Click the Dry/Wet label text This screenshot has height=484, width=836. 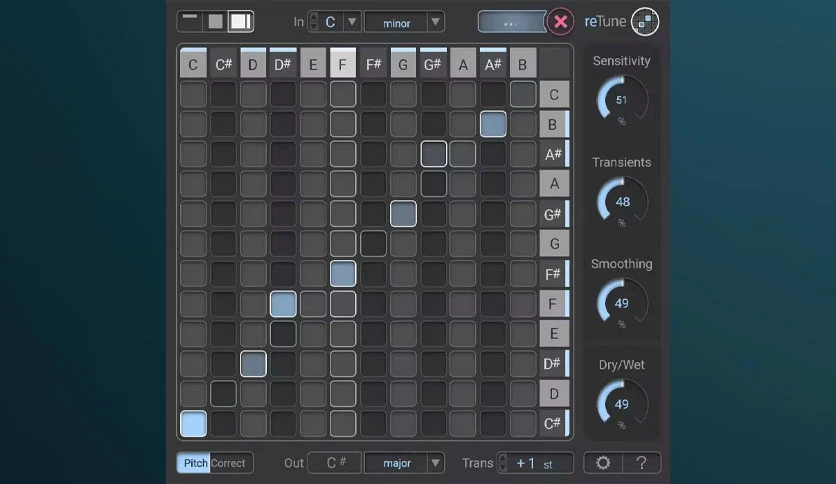click(x=622, y=365)
